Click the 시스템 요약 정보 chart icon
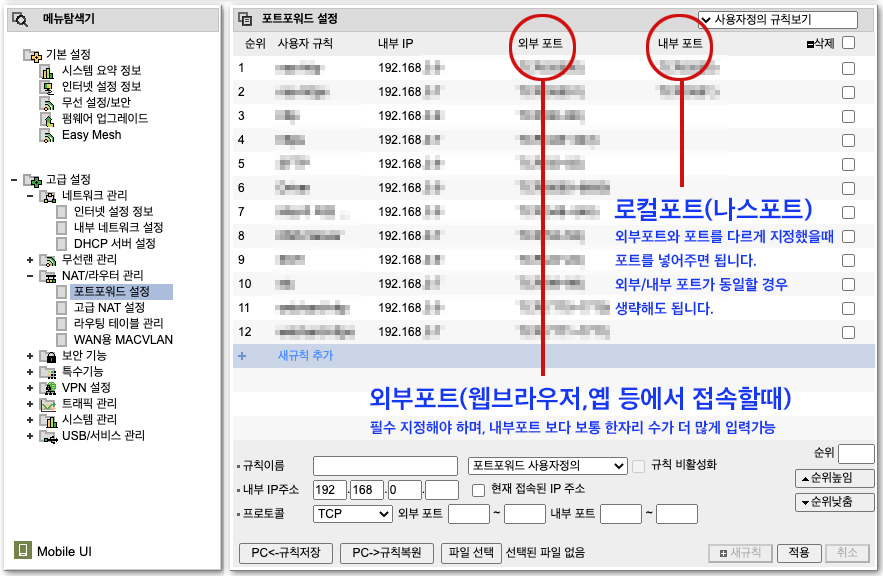The image size is (883, 576). pos(47,71)
